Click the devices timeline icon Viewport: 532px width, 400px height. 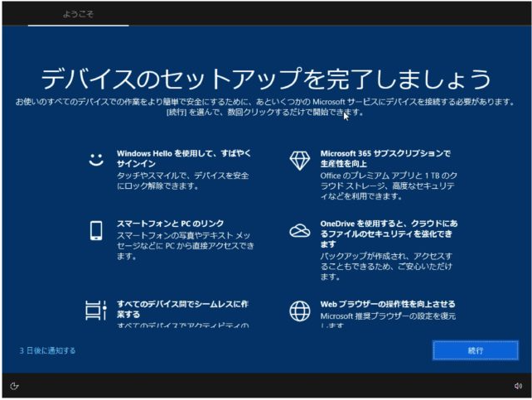96,311
